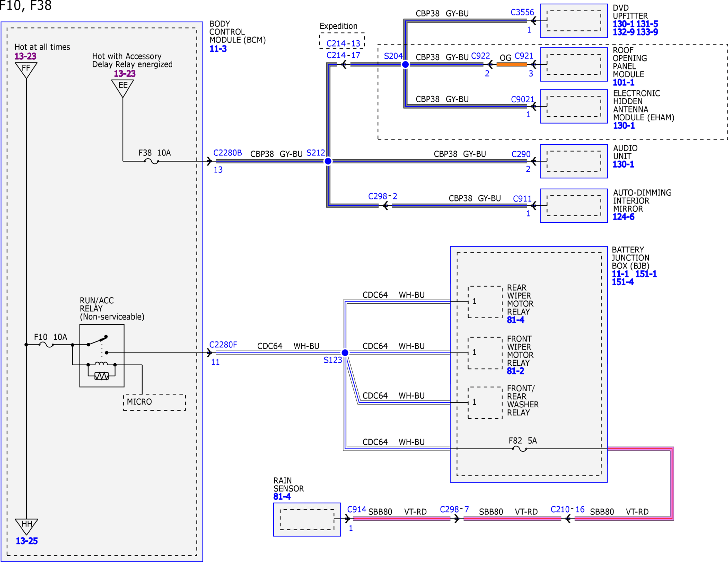Open the 151-4 Battery Junction Box link
Viewport: 728px width, 562px height.
coord(623,282)
